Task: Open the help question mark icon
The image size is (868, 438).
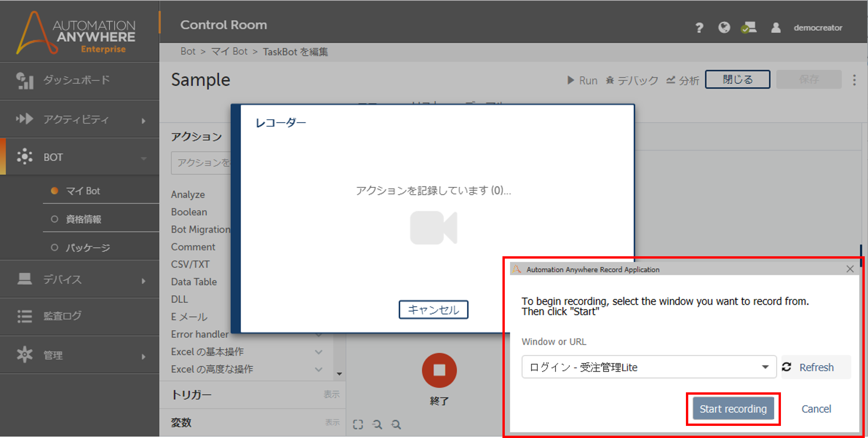Action: [699, 28]
